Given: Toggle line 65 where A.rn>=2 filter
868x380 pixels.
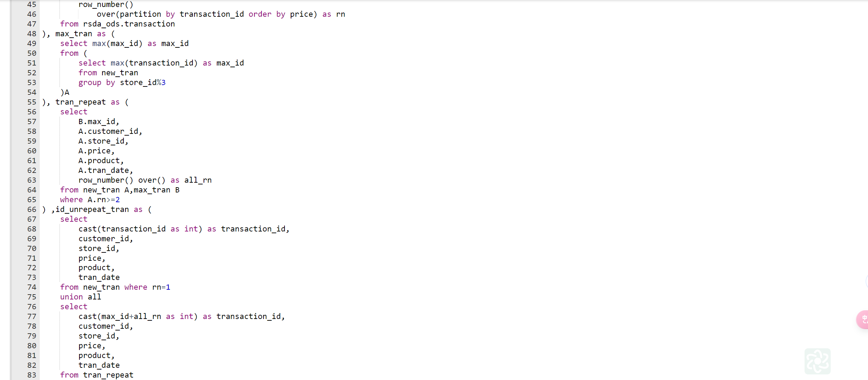Looking at the screenshot, I should [90, 199].
